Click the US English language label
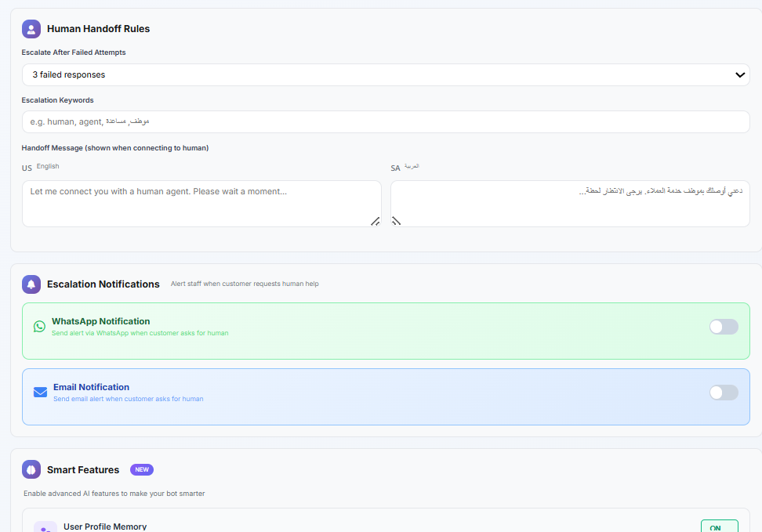The image size is (762, 532). pos(41,167)
